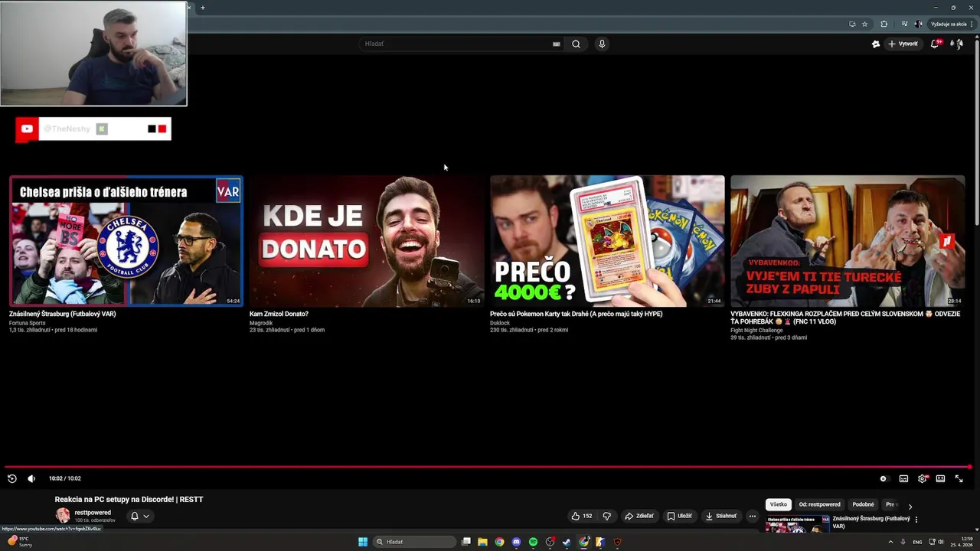The width and height of the screenshot is (980, 551).
Task: Open the notification bell dropdown for resttpowered
Action: [x=139, y=516]
